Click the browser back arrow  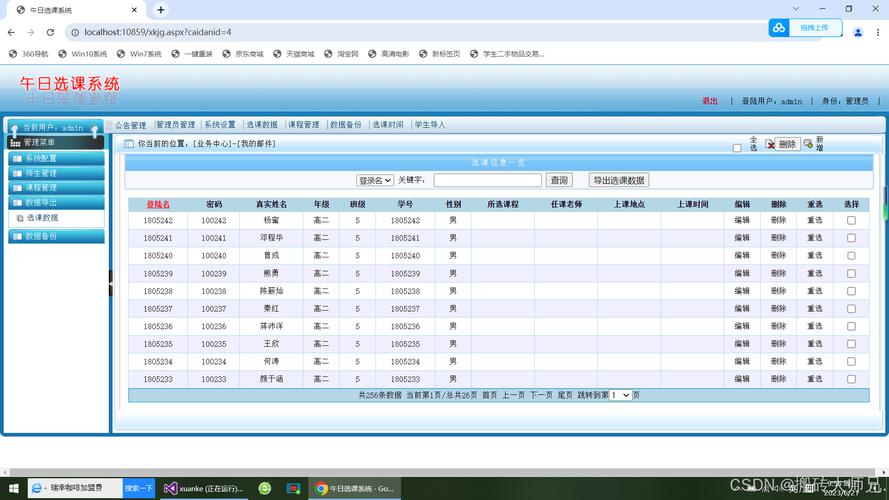coord(11,32)
